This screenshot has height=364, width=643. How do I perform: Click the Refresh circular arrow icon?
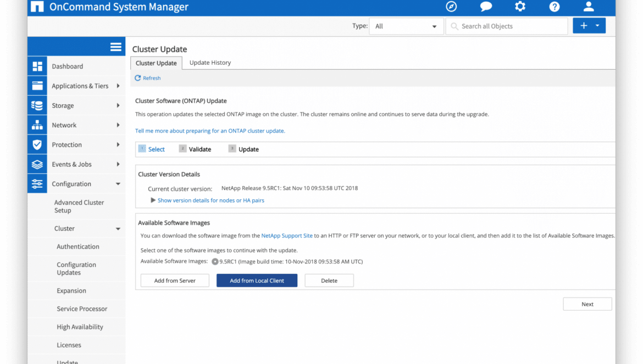pyautogui.click(x=138, y=78)
